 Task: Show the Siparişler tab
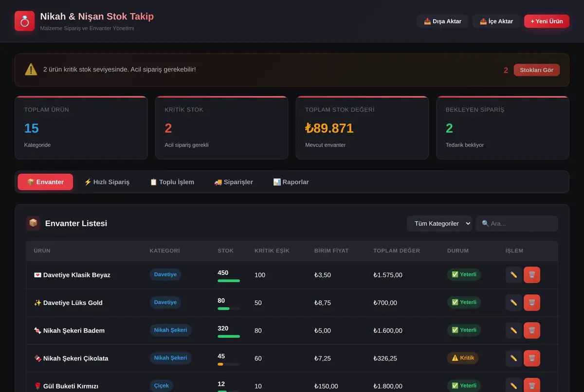pos(234,182)
